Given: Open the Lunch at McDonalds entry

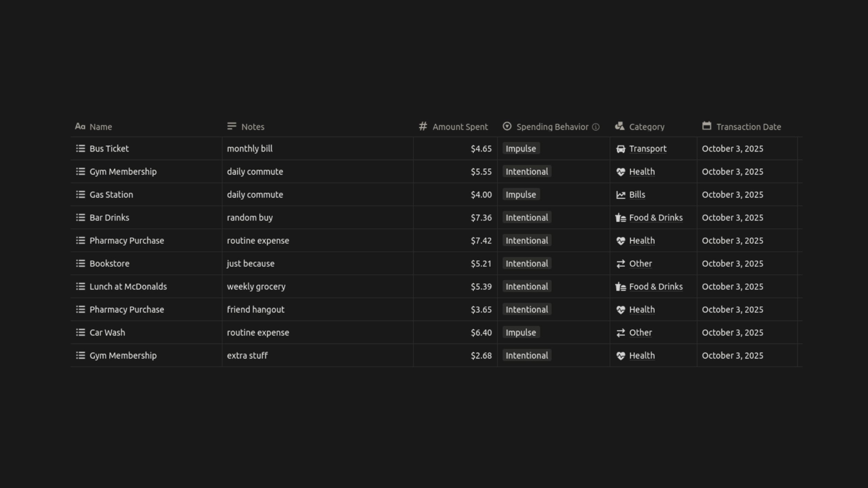Looking at the screenshot, I should [128, 286].
